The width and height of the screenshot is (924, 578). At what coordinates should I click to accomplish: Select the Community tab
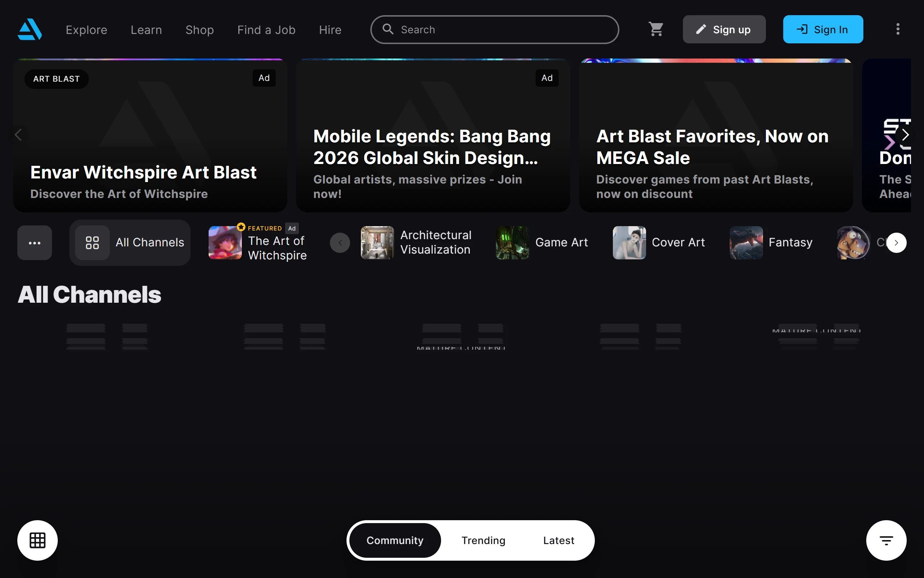[395, 540]
